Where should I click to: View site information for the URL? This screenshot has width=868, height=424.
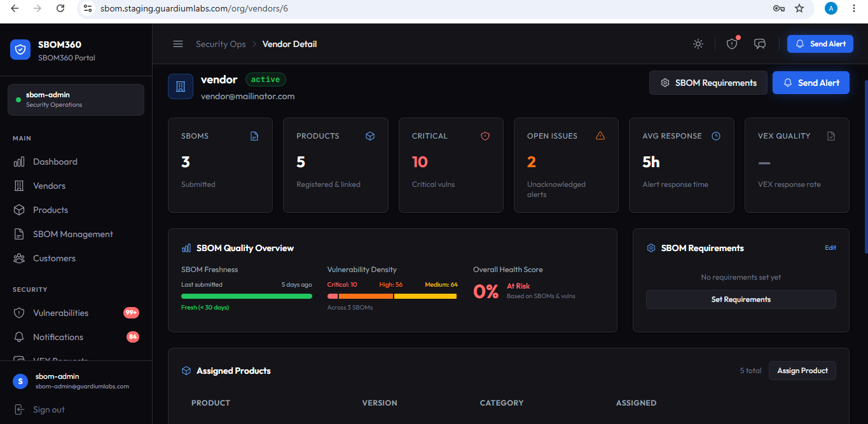(88, 8)
